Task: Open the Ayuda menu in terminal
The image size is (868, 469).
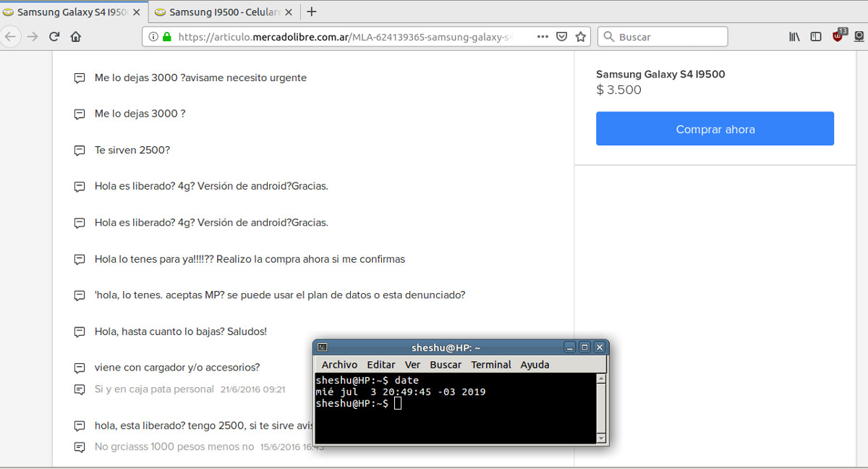Action: (535, 365)
